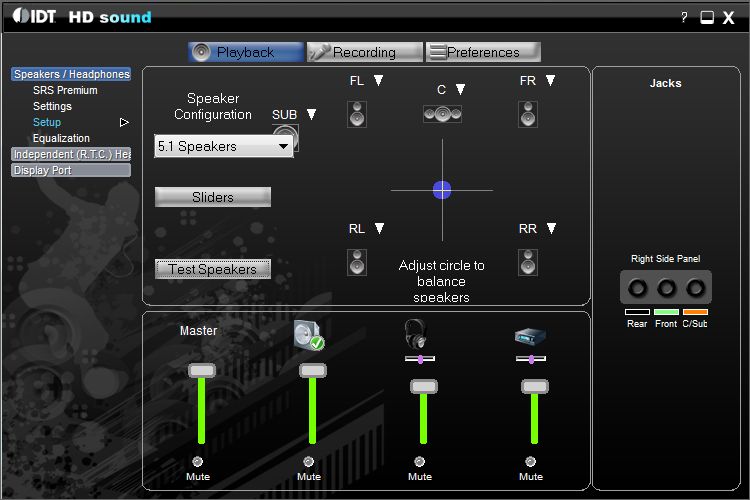Screen dimensions: 750x500
Task: Open the RR speaker dropdown arrow
Action: (551, 228)
